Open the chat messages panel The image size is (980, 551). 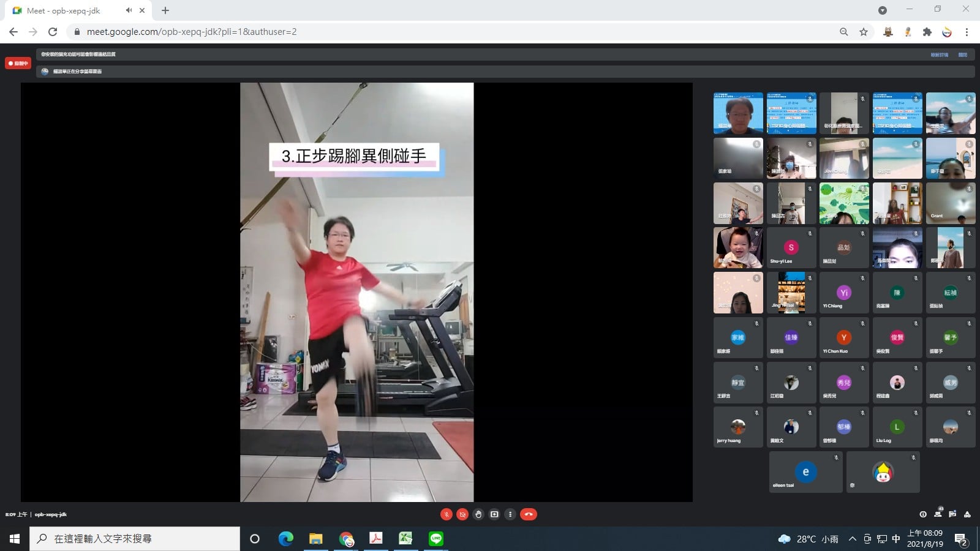click(x=952, y=514)
